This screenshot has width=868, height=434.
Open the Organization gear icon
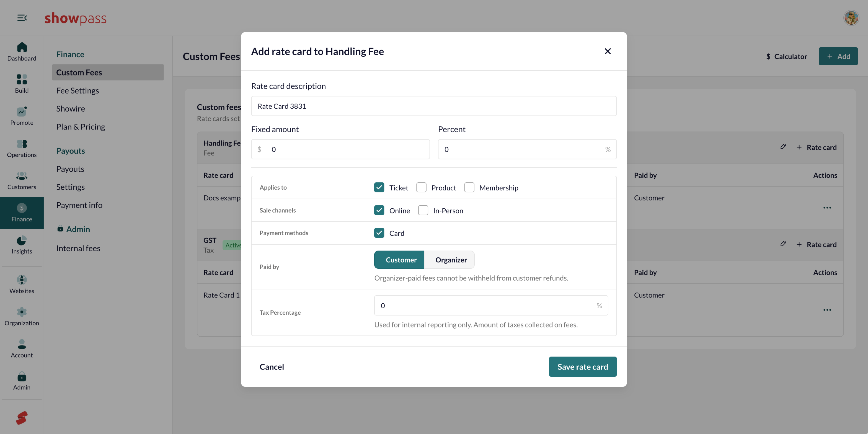click(x=22, y=312)
